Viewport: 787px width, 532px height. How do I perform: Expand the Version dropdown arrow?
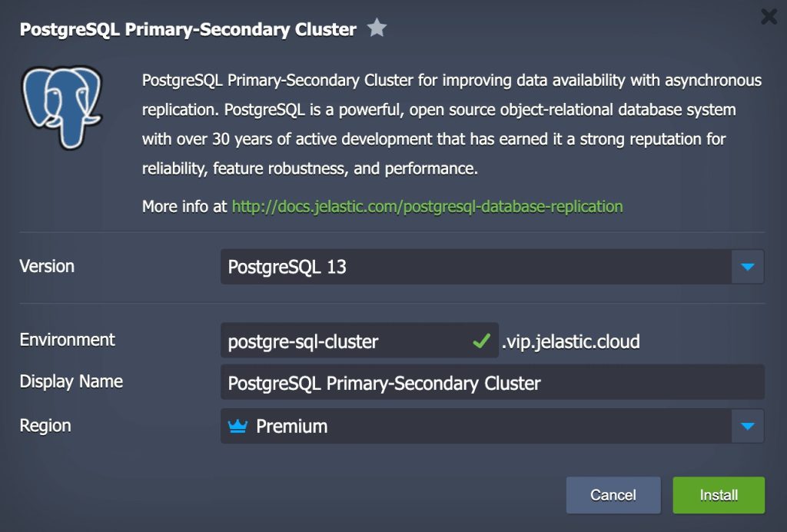tap(747, 267)
